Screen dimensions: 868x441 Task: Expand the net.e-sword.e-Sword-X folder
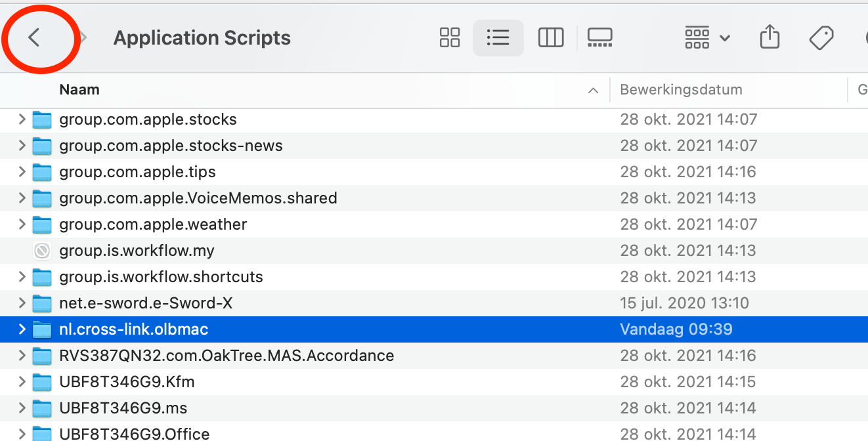pyautogui.click(x=22, y=303)
